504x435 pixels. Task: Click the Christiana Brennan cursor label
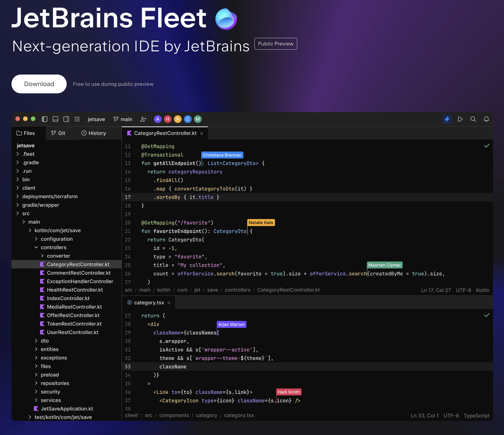[x=222, y=155]
